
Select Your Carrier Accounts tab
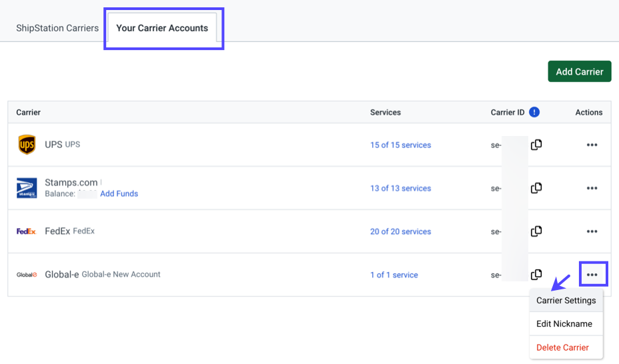pos(162,28)
